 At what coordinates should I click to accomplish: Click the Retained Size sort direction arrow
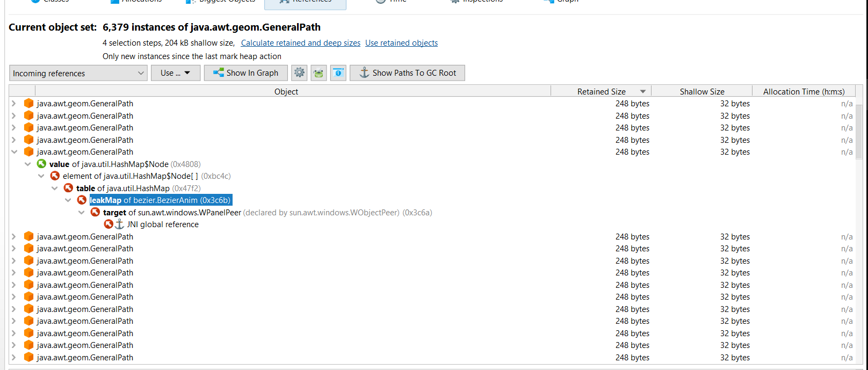point(643,91)
